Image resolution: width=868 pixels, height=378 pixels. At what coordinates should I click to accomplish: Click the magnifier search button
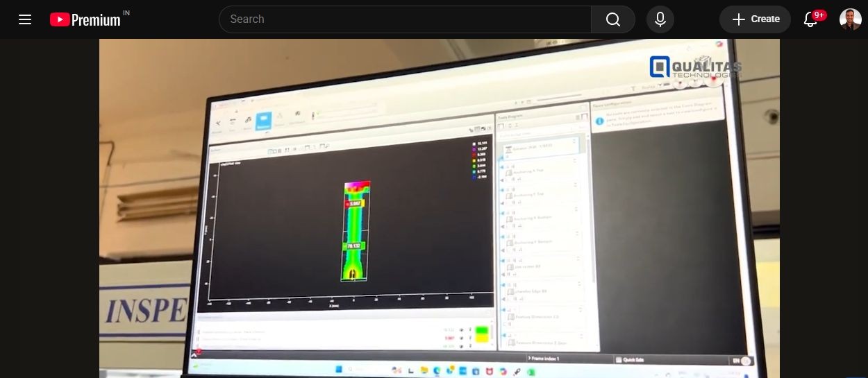tap(613, 19)
